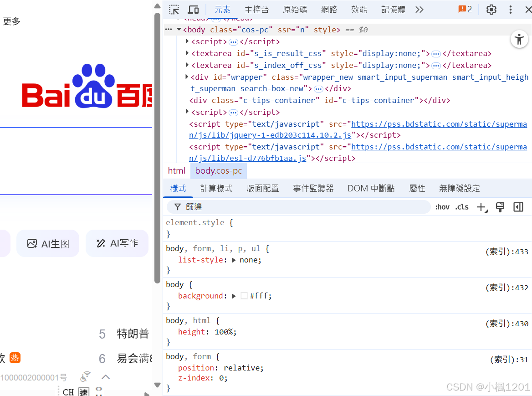Expand the script node after c-tips-container

(187, 112)
